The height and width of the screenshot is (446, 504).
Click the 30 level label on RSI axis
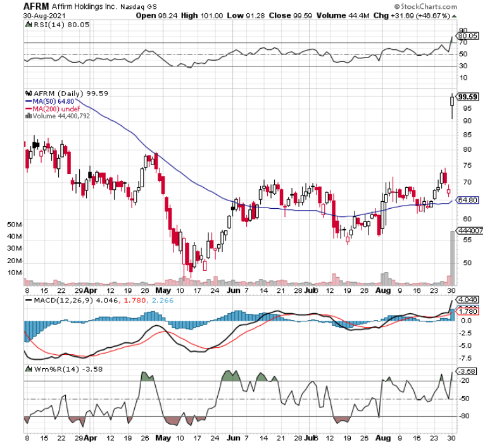pyautogui.click(x=463, y=66)
